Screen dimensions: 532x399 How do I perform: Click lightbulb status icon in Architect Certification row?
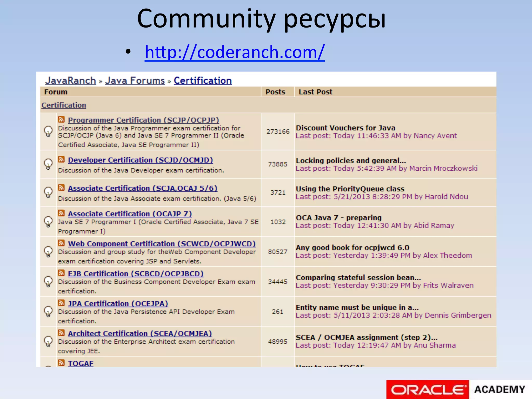48,341
